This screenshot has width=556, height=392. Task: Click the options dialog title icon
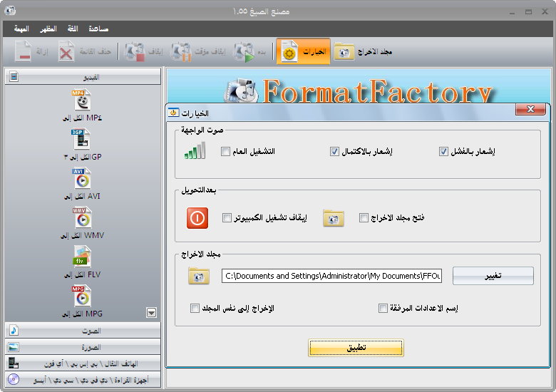[173, 113]
